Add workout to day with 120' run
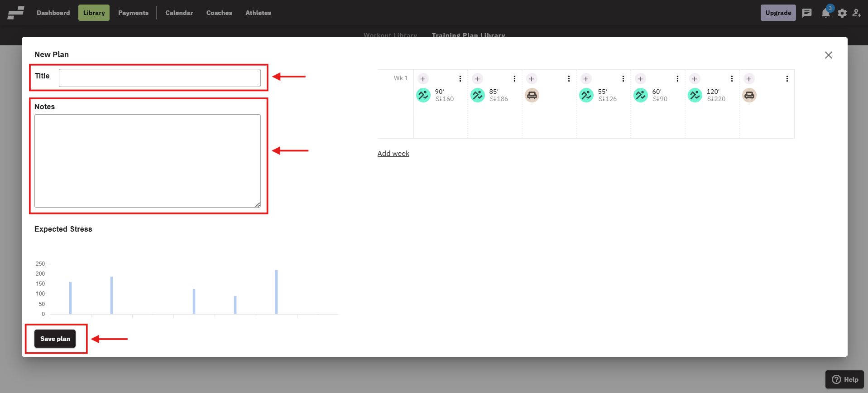The image size is (868, 393). tap(695, 79)
